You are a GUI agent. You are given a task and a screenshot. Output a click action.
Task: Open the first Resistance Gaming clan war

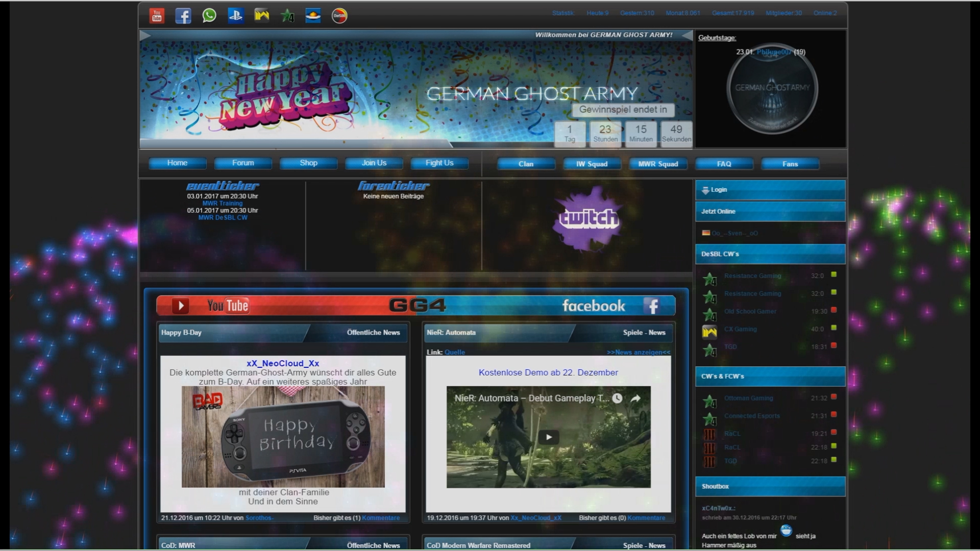tap(752, 276)
